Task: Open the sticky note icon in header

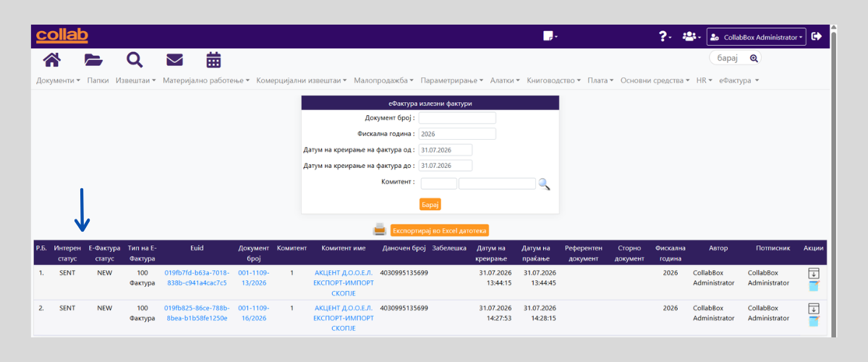Action: click(550, 36)
